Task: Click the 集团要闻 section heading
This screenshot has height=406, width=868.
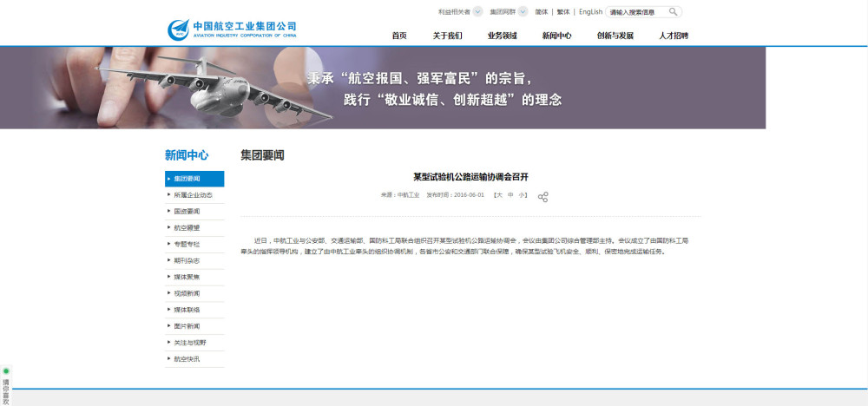Action: point(262,155)
